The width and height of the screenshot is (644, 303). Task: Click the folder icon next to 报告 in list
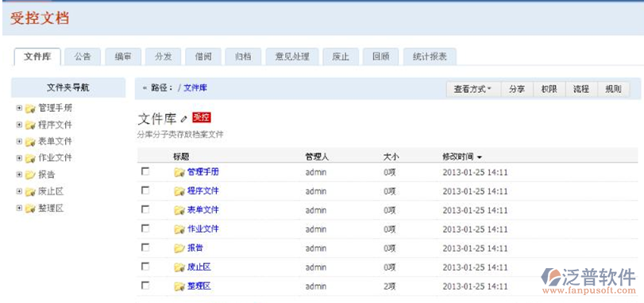pyautogui.click(x=179, y=248)
